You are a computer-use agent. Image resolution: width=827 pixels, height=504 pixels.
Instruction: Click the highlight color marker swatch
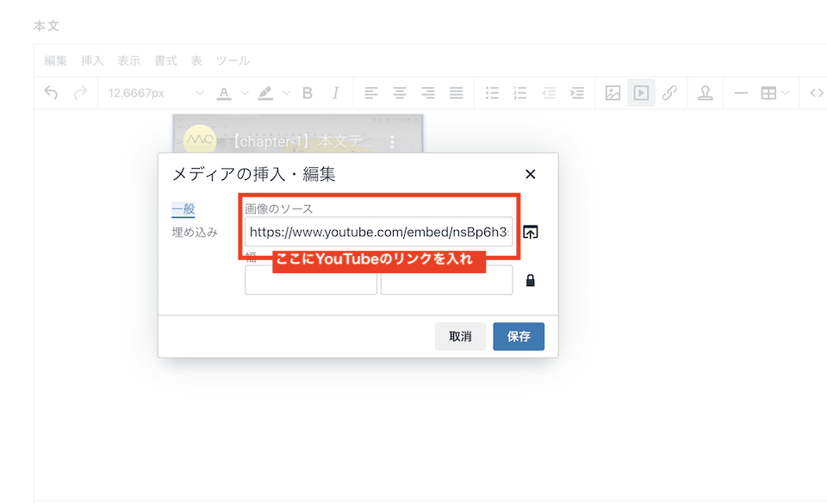pos(265,93)
